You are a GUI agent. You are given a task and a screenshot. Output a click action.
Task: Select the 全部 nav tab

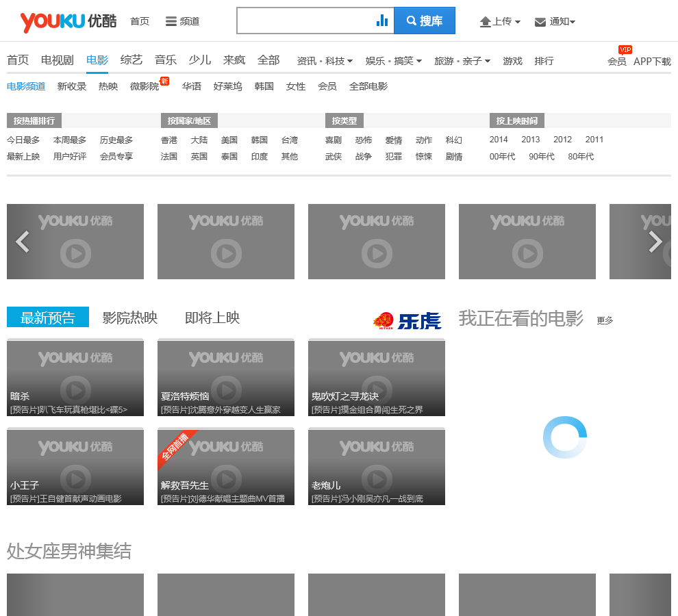click(x=268, y=60)
